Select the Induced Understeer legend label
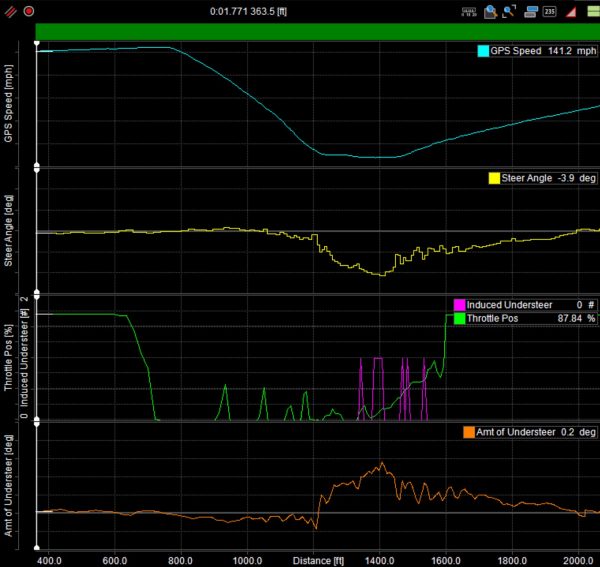This screenshot has height=567, width=600. pos(509,305)
